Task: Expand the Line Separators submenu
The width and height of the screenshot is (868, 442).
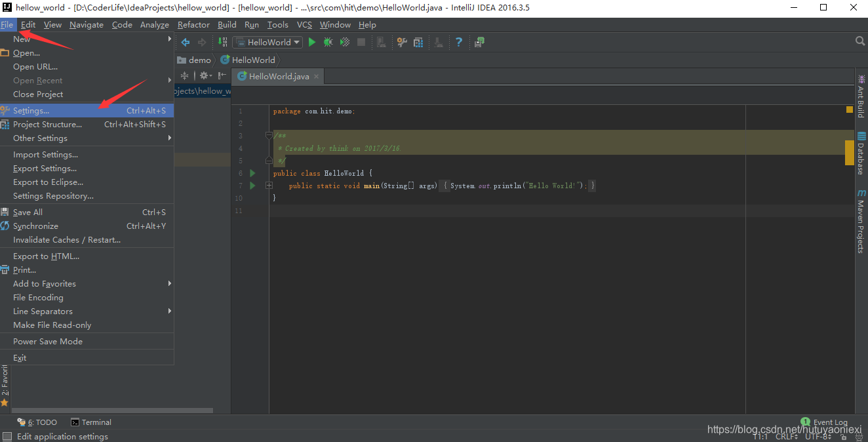Action: pyautogui.click(x=87, y=311)
